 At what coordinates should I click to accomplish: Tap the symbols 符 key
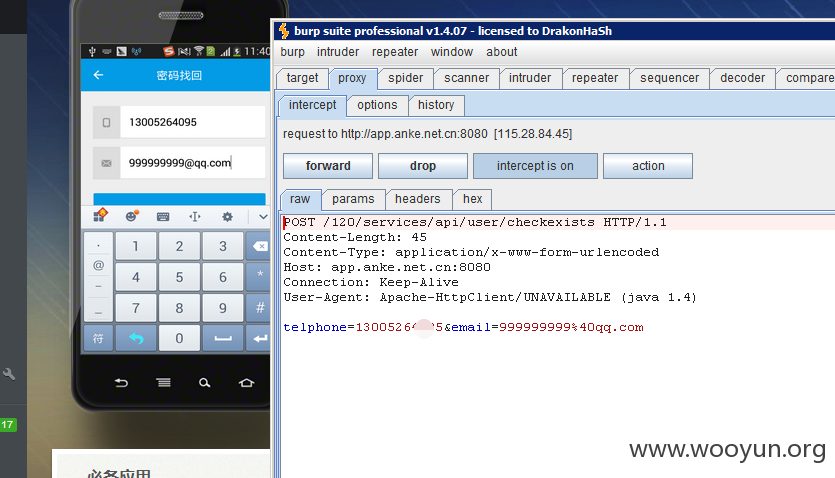tap(99, 338)
